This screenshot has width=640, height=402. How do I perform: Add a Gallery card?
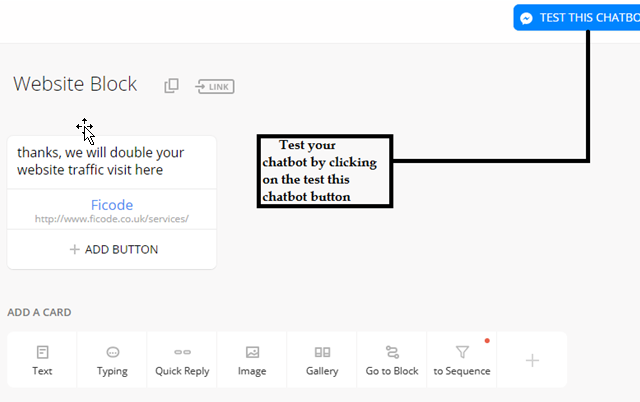click(322, 360)
